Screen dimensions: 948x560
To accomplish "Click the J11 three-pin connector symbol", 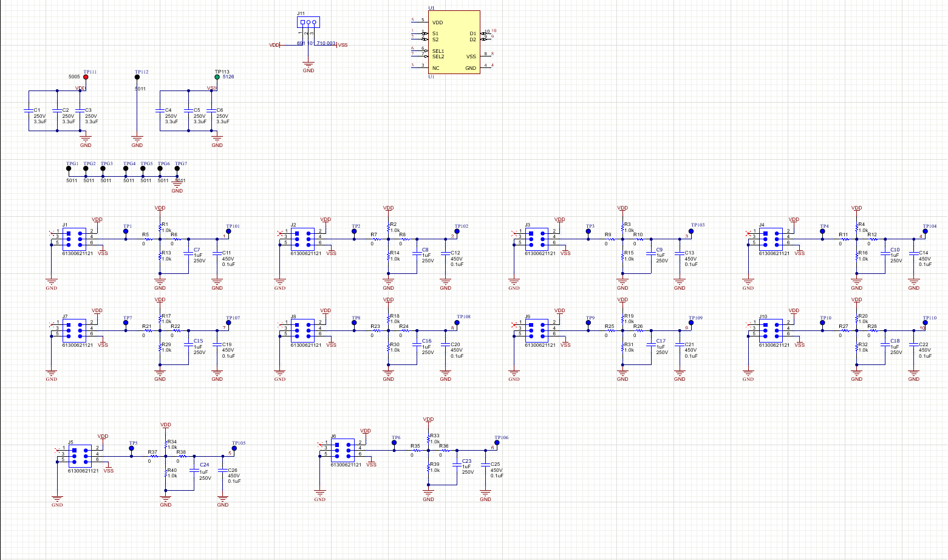I will click(309, 23).
